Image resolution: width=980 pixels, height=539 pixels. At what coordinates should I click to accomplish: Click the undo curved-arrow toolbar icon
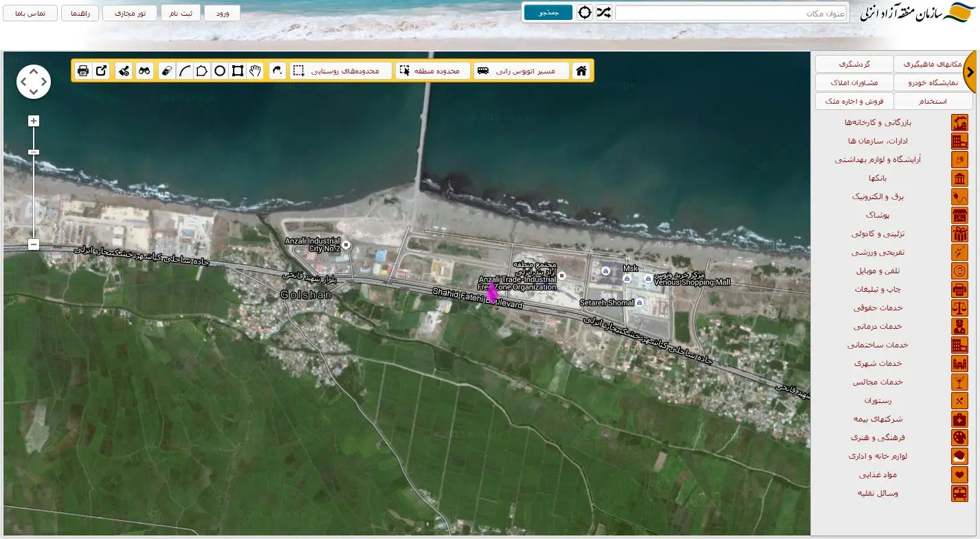[x=278, y=71]
